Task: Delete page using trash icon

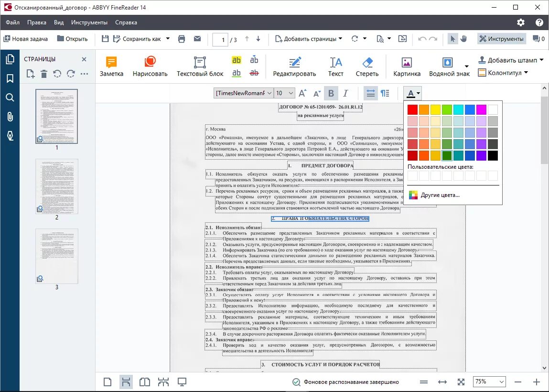Action: (x=44, y=74)
